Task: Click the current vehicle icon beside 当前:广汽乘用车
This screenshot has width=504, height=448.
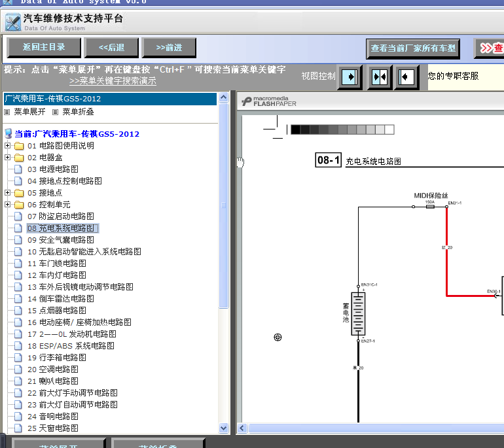Action: click(x=9, y=133)
